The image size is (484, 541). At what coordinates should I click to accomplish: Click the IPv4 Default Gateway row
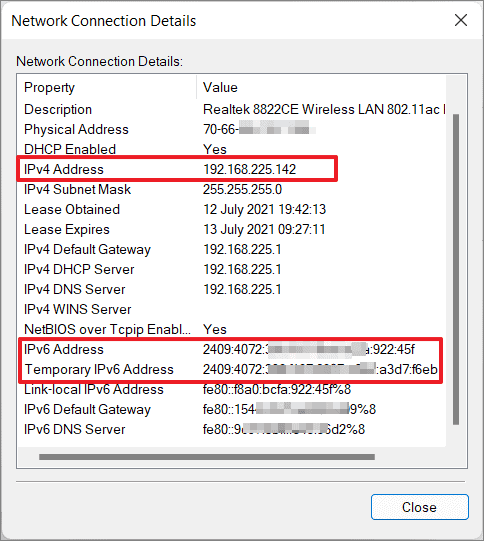[x=231, y=249]
